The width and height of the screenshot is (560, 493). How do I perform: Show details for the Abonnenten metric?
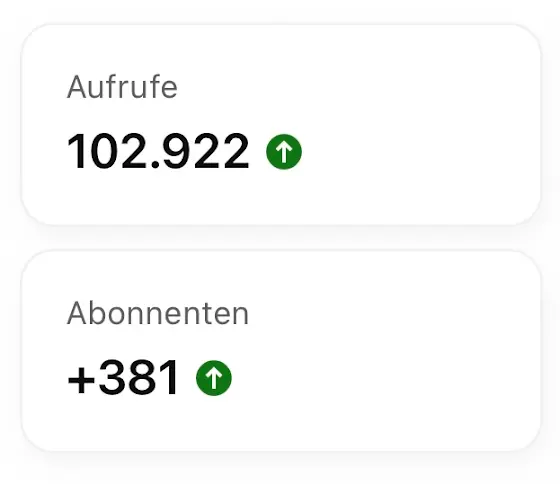tap(281, 351)
